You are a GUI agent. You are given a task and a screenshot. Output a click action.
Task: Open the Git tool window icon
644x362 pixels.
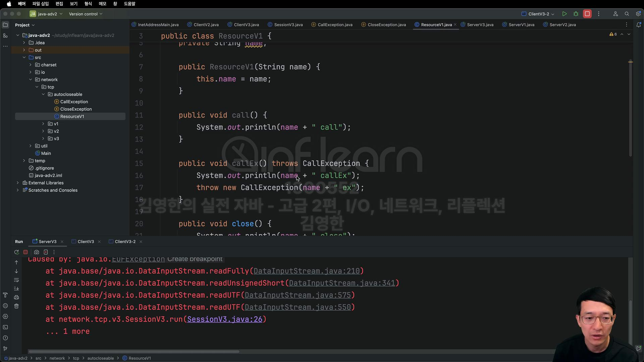[5, 349]
